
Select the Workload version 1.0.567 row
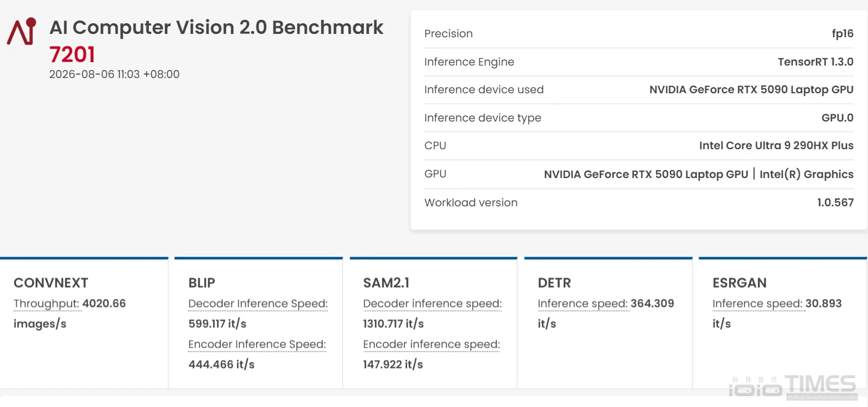coord(639,202)
